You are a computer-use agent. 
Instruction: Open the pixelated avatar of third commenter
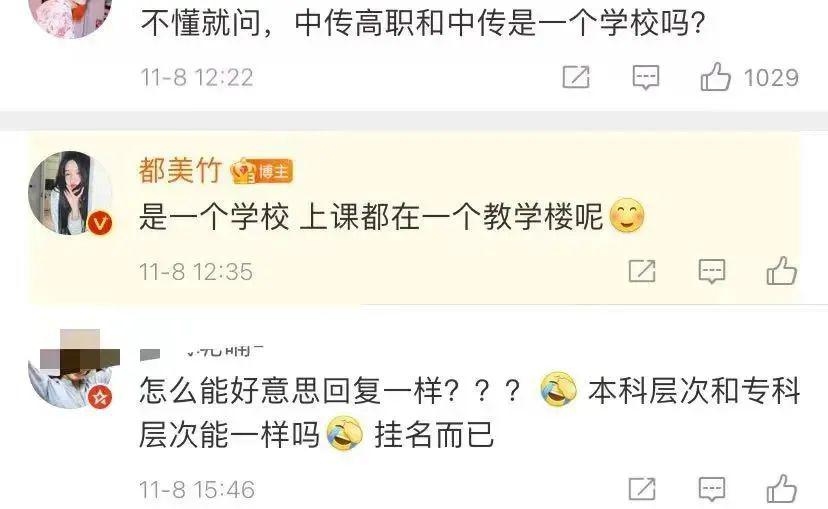pyautogui.click(x=70, y=369)
